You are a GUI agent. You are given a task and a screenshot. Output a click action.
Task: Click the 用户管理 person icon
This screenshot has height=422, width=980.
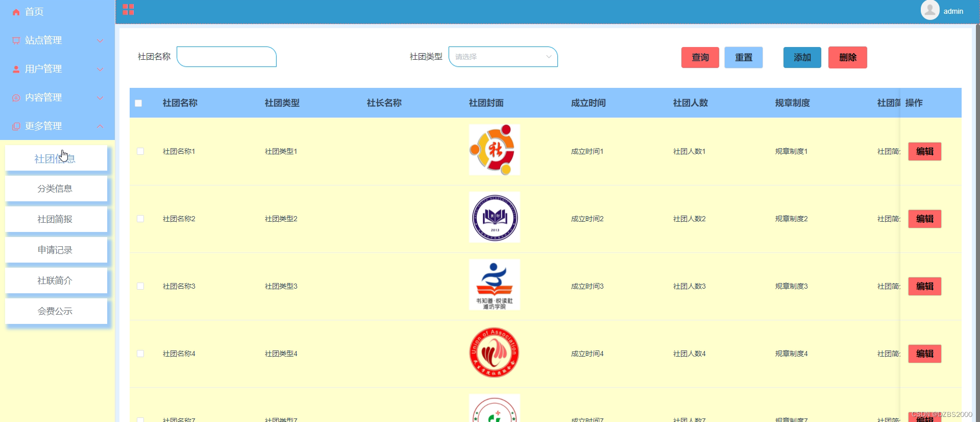tap(16, 69)
